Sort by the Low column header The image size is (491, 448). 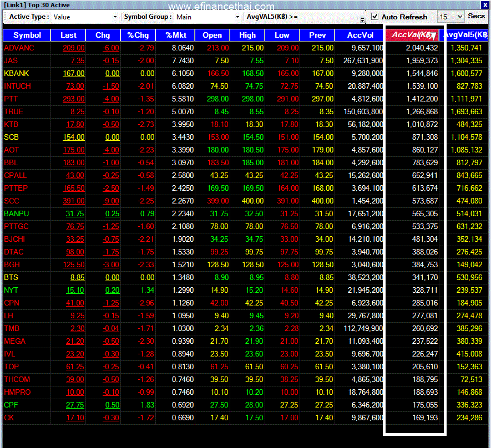click(x=282, y=35)
